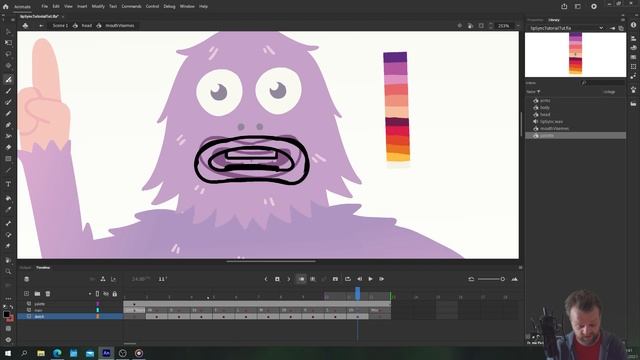This screenshot has width=640, height=360.
Task: Add a new layer in timeline
Action: tap(27, 293)
